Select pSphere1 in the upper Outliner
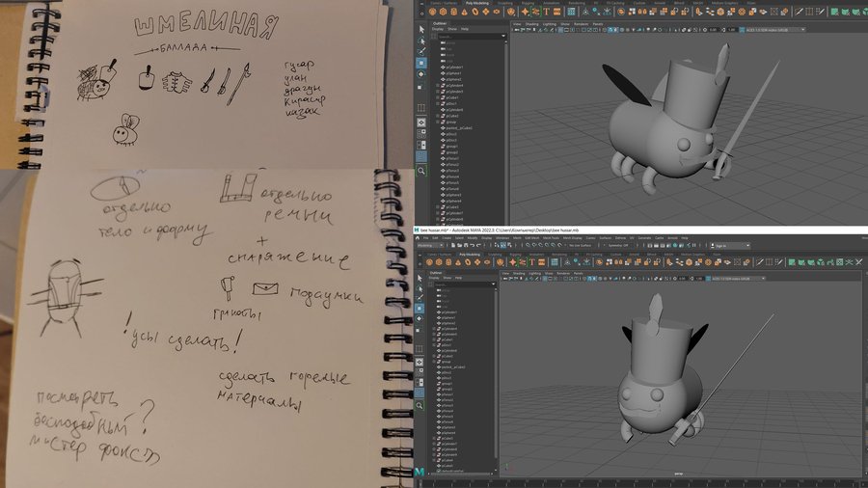Viewport: 868px width, 488px height. click(454, 73)
